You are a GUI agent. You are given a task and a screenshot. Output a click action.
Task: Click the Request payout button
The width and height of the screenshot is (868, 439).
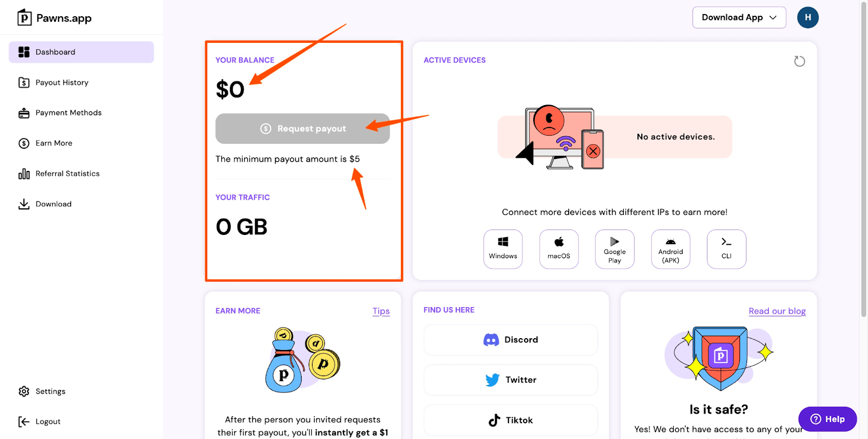303,129
